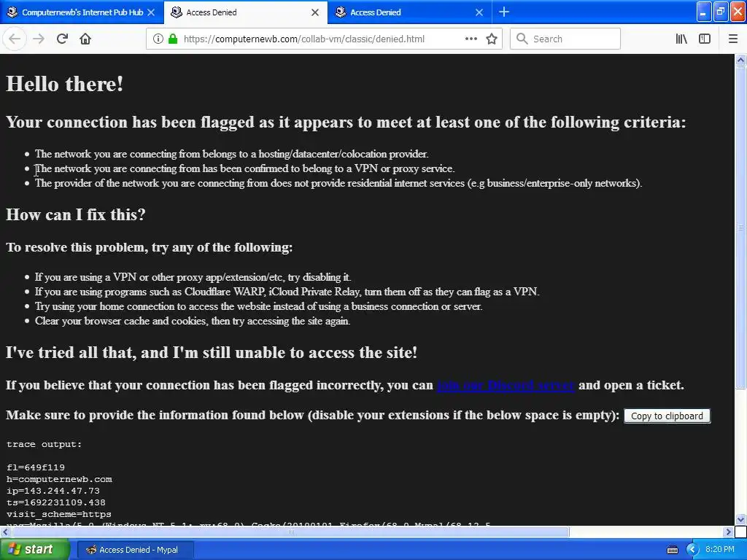Click the back navigation arrow
Image resolution: width=747 pixels, height=560 pixels.
coord(15,39)
